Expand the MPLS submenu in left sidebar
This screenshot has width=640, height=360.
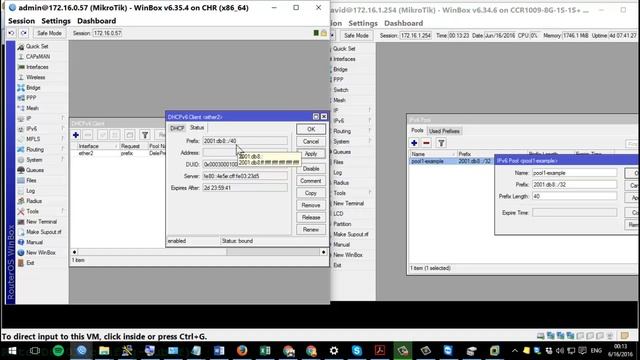tap(40, 139)
